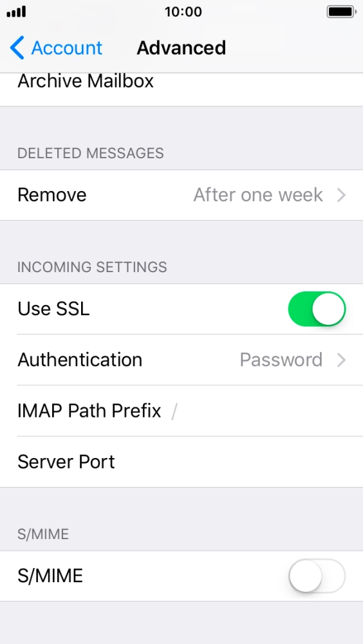Tap the blue back chevron icon

pos(17,48)
